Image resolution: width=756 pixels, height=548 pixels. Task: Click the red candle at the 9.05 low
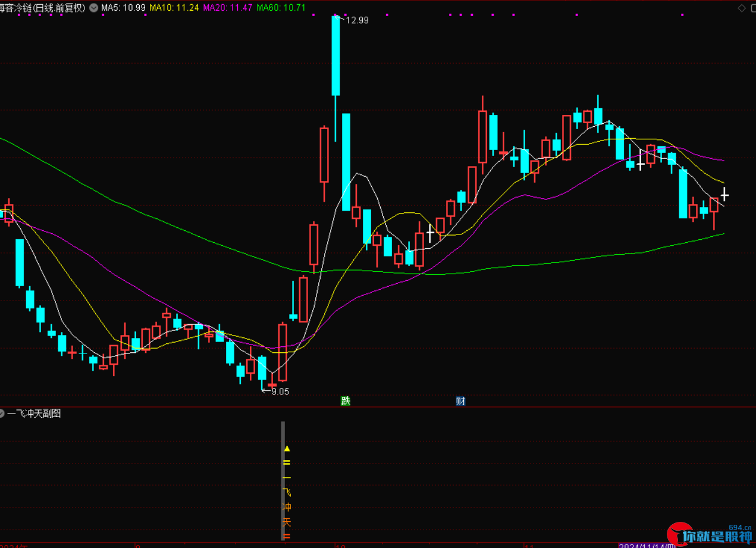click(272, 385)
